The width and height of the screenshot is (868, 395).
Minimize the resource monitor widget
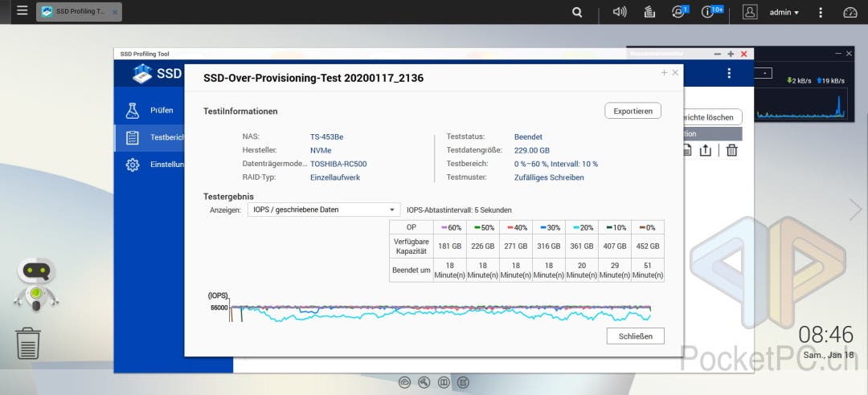(x=838, y=53)
